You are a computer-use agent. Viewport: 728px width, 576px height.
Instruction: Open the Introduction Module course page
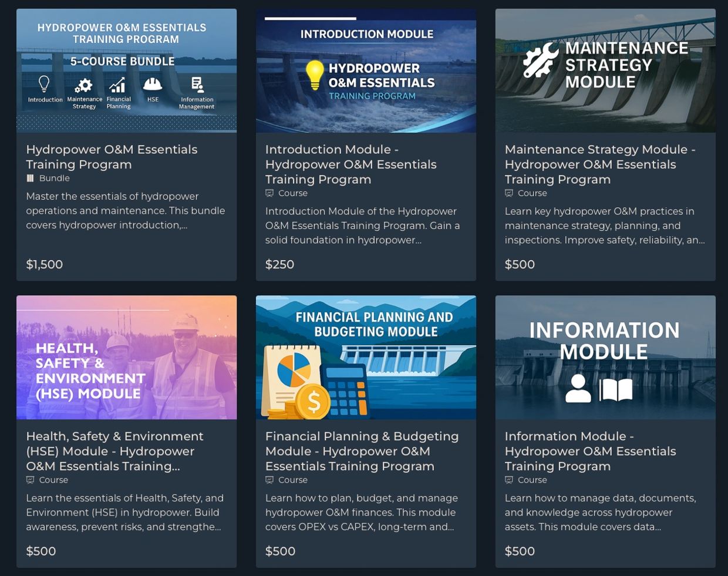tap(350, 164)
